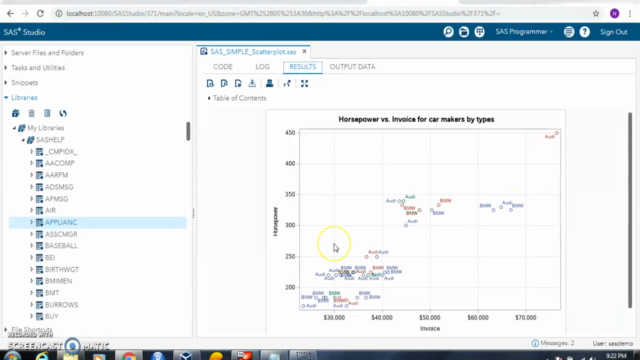The width and height of the screenshot is (640, 360).
Task: Select the AARFM table
Action: tap(56, 175)
